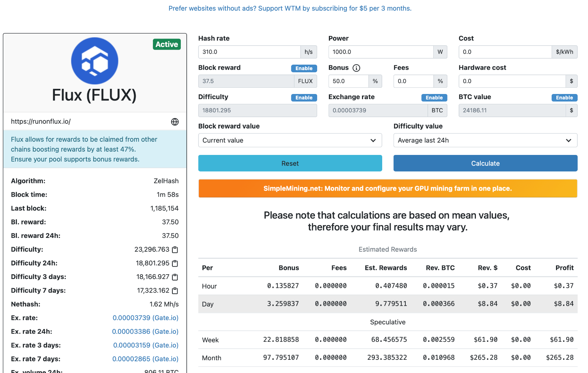The width and height of the screenshot is (588, 373).
Task: Click the $/kWh unit label
Action: (x=564, y=52)
